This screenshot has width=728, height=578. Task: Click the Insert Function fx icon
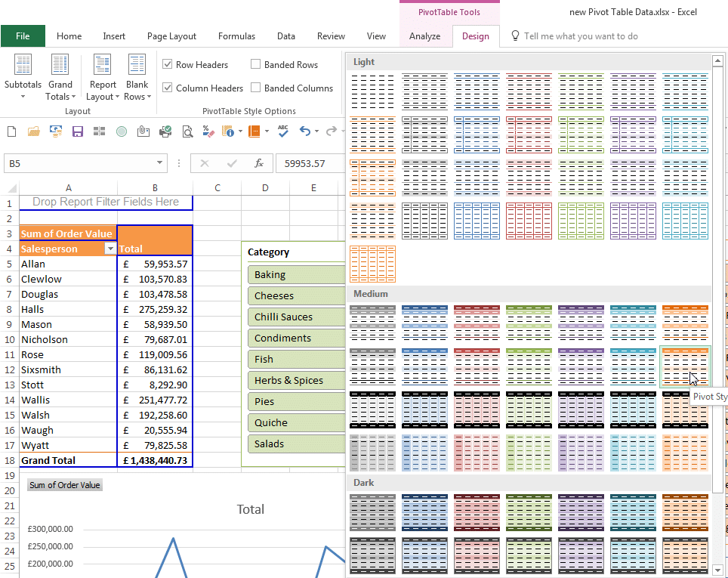[259, 163]
